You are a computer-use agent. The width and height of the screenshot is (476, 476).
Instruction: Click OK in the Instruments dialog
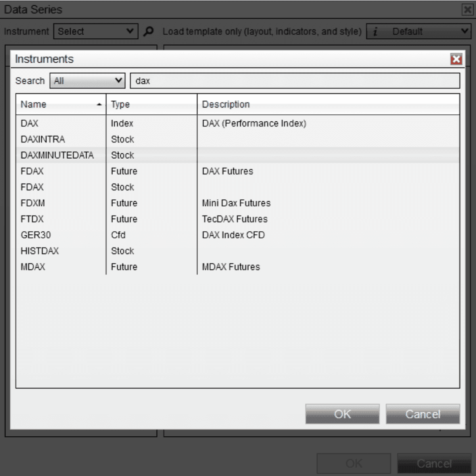pos(342,414)
